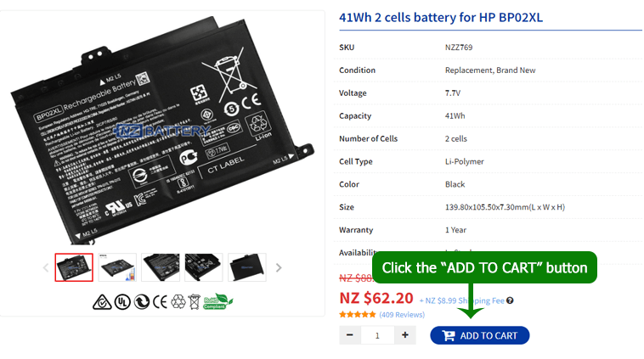Click the CE mark icon
This screenshot has width=644, height=359.
tap(160, 302)
